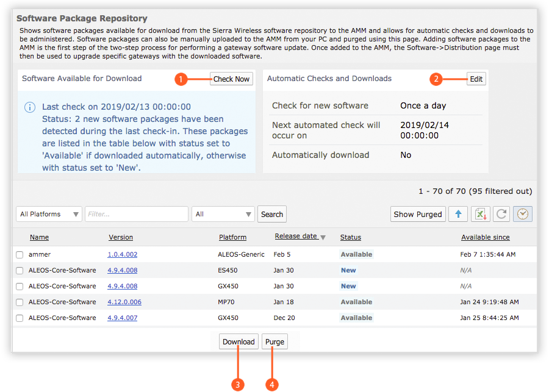
Task: Select the ammer package checkbox
Action: pyautogui.click(x=20, y=255)
